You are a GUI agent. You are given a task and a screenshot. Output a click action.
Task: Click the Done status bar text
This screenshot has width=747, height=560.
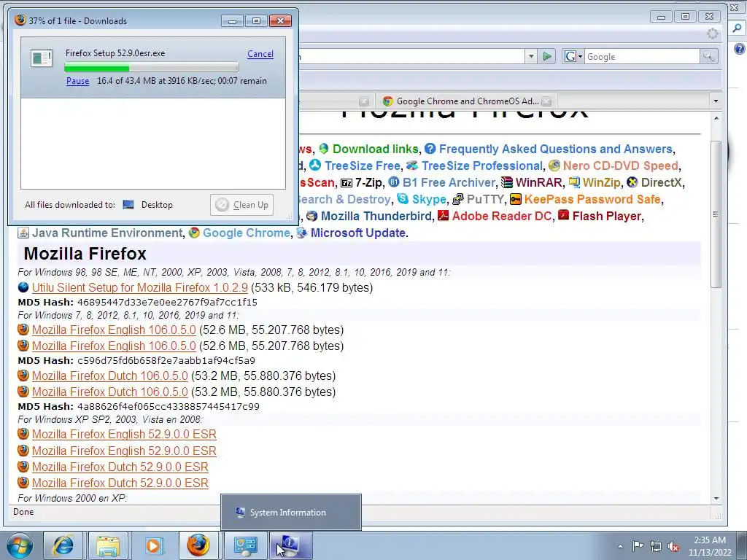pos(23,512)
